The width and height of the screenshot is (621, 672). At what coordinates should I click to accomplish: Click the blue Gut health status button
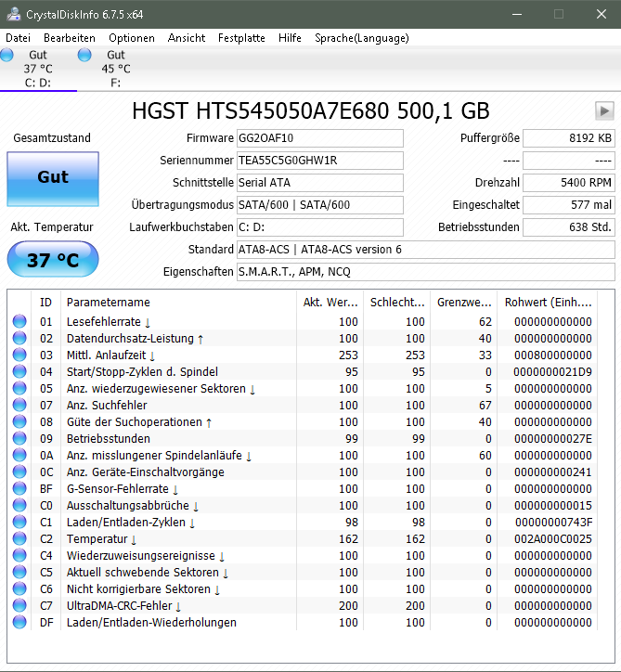coord(53,179)
